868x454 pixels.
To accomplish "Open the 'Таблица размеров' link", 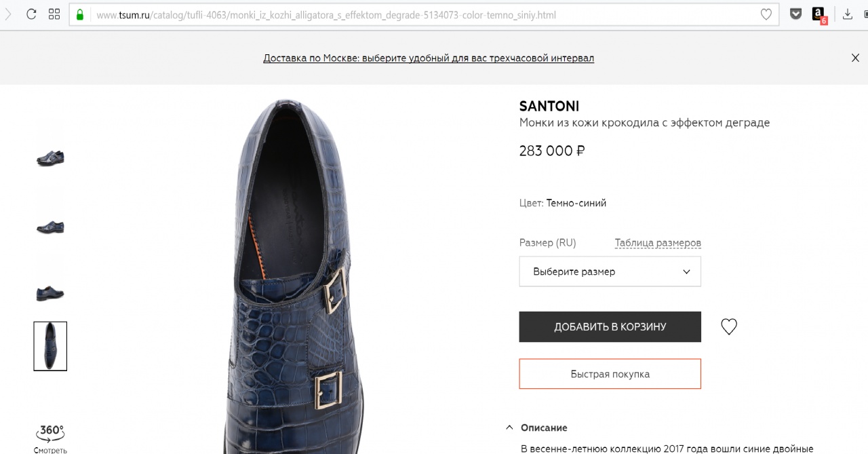I will pos(657,243).
